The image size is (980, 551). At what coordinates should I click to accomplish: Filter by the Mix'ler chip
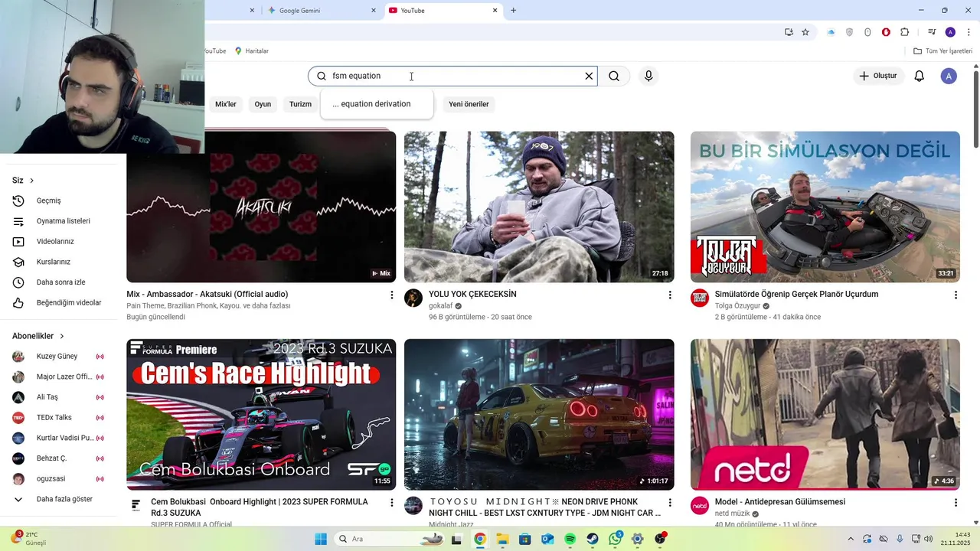pyautogui.click(x=226, y=104)
